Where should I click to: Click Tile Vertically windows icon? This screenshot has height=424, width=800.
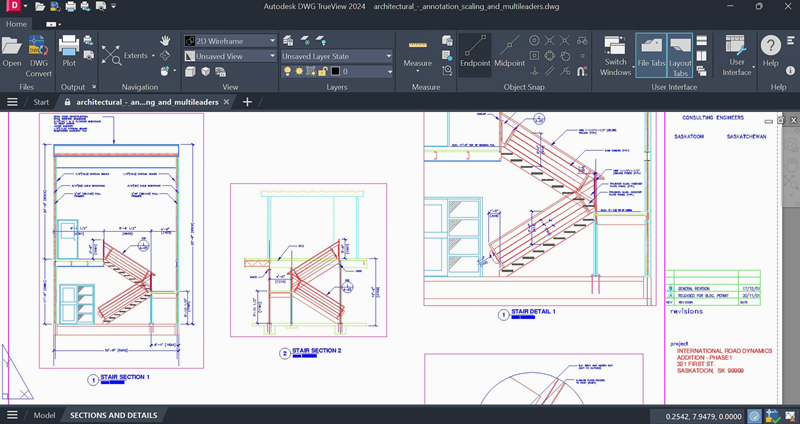coord(702,55)
